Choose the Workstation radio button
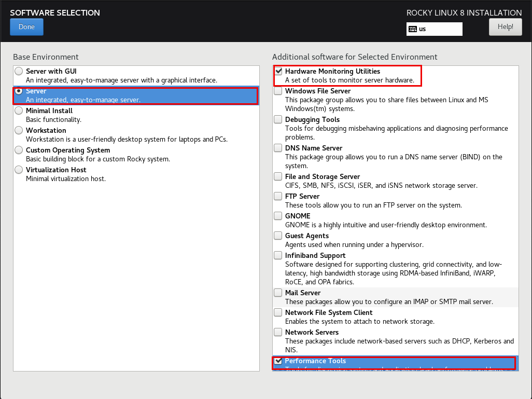This screenshot has height=399, width=532. (x=19, y=130)
